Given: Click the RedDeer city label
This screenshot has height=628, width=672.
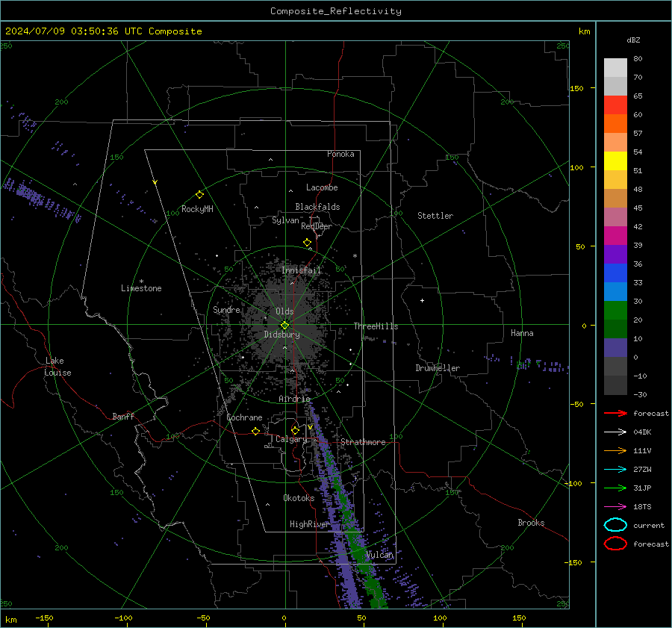Looking at the screenshot, I should (x=317, y=226).
